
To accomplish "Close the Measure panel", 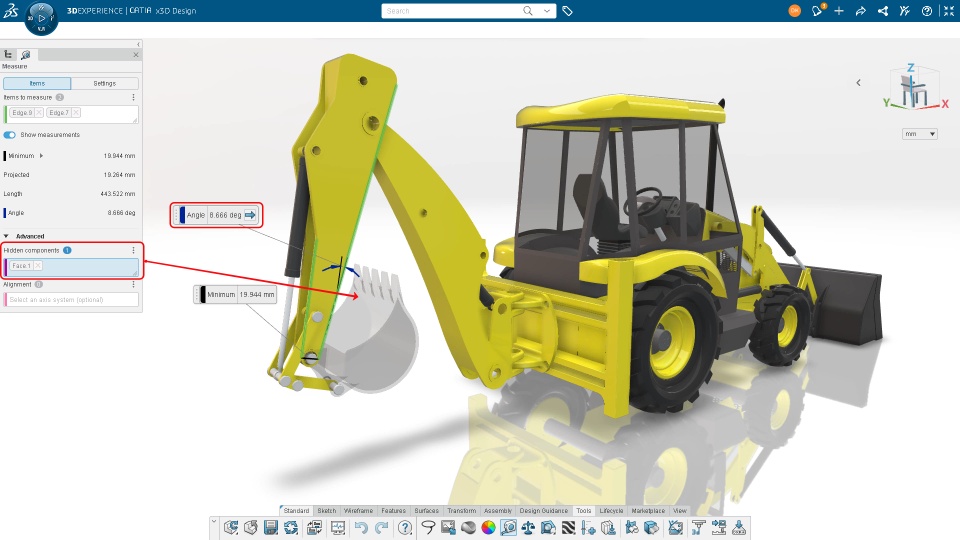I will point(136,54).
